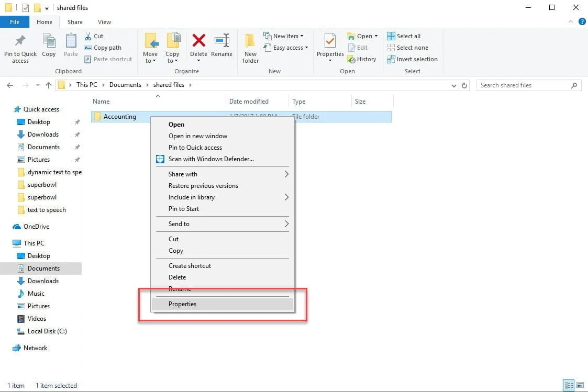The width and height of the screenshot is (588, 392).
Task: Navigate back with the back arrow
Action: tap(9, 85)
